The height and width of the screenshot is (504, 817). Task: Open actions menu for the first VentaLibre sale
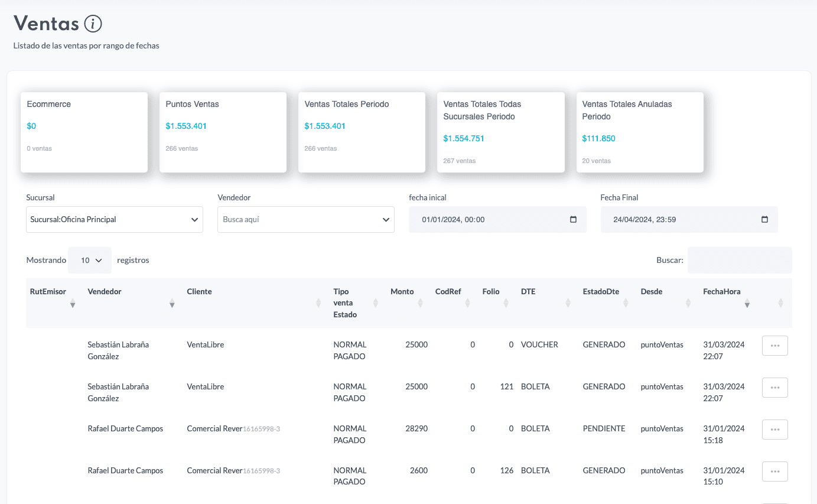[774, 345]
